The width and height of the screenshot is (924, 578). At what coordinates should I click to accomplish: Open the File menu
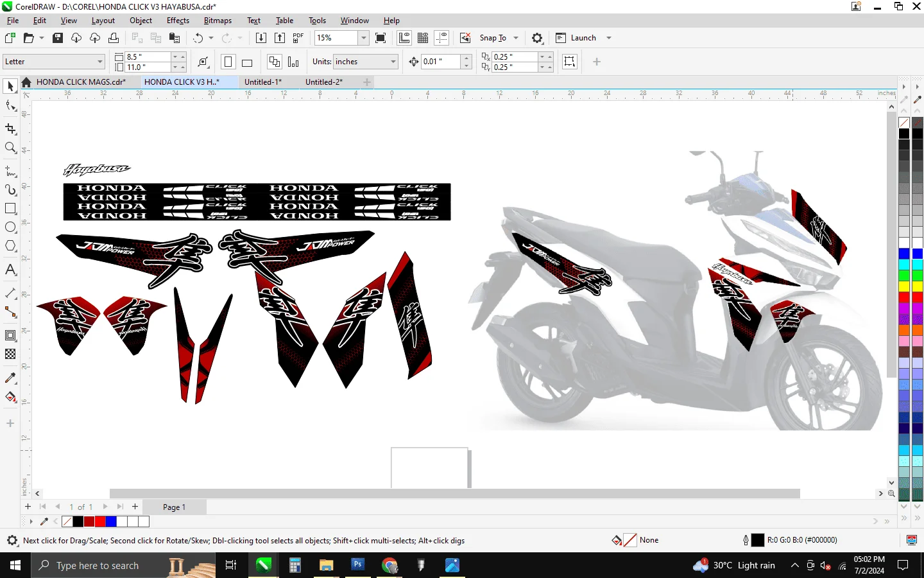pyautogui.click(x=13, y=21)
